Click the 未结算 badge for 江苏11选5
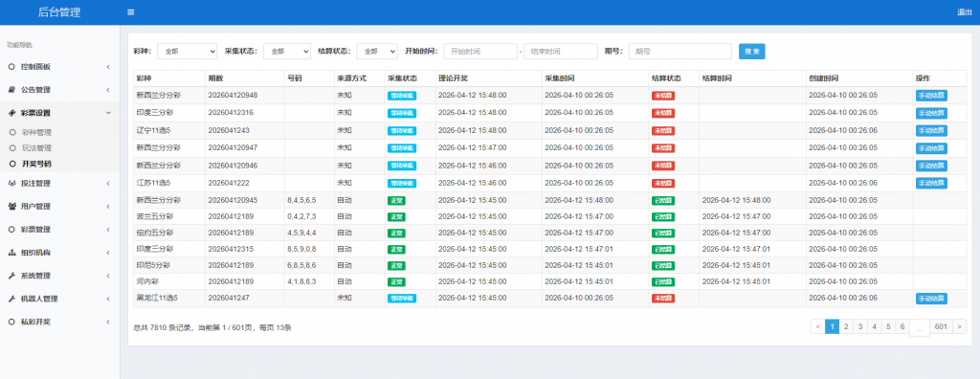980x379 pixels. pyautogui.click(x=663, y=183)
